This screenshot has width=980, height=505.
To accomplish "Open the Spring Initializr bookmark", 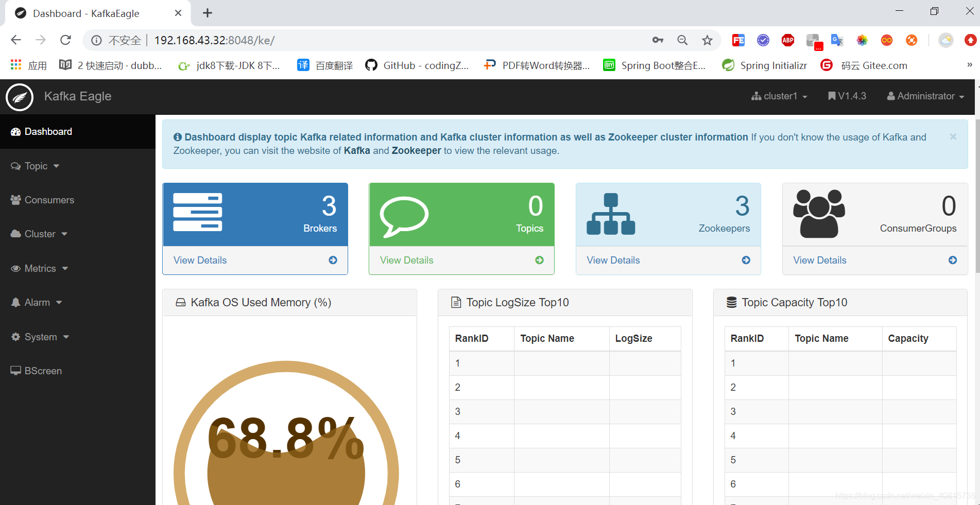I will click(x=765, y=65).
